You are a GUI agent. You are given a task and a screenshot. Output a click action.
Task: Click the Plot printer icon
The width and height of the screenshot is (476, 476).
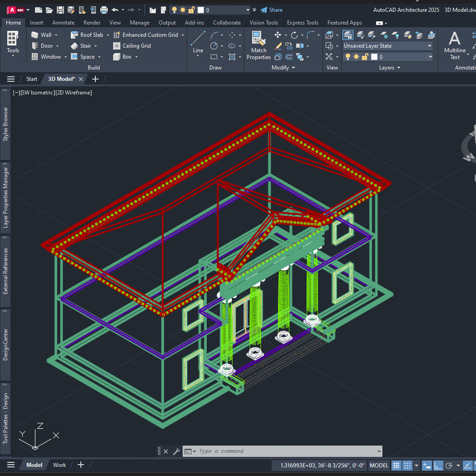click(104, 10)
